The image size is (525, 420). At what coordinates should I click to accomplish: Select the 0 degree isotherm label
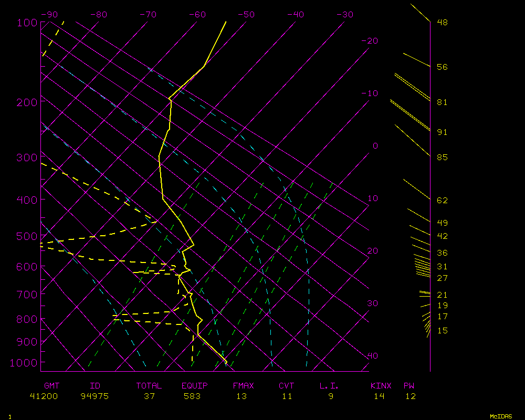point(375,146)
